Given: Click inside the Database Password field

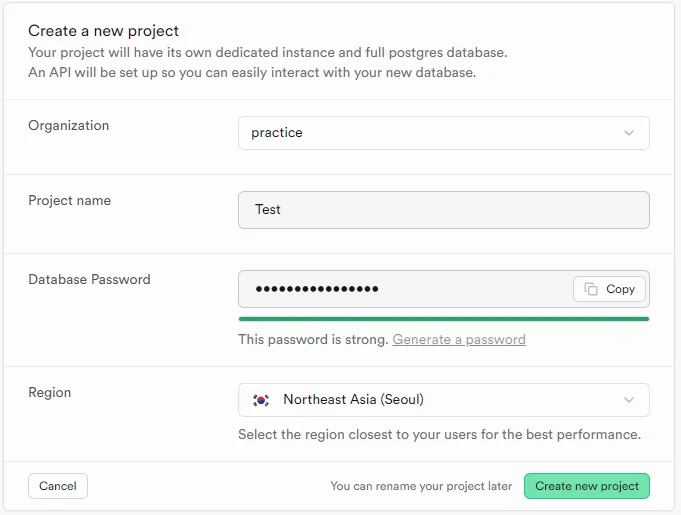Looking at the screenshot, I should (x=400, y=289).
